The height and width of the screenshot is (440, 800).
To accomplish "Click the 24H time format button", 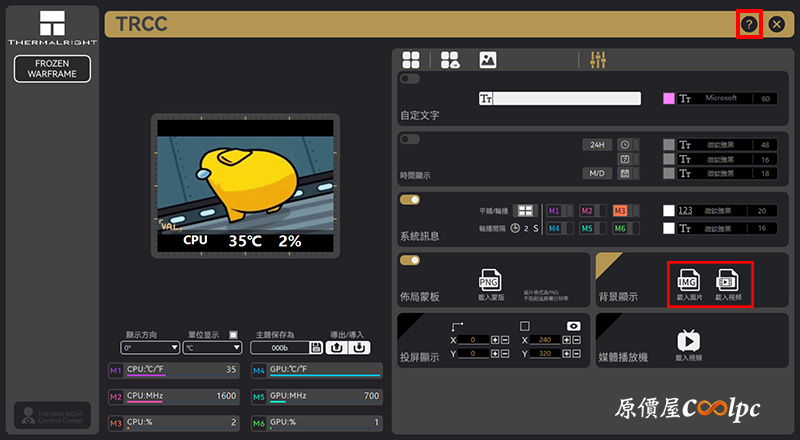I will tap(597, 144).
